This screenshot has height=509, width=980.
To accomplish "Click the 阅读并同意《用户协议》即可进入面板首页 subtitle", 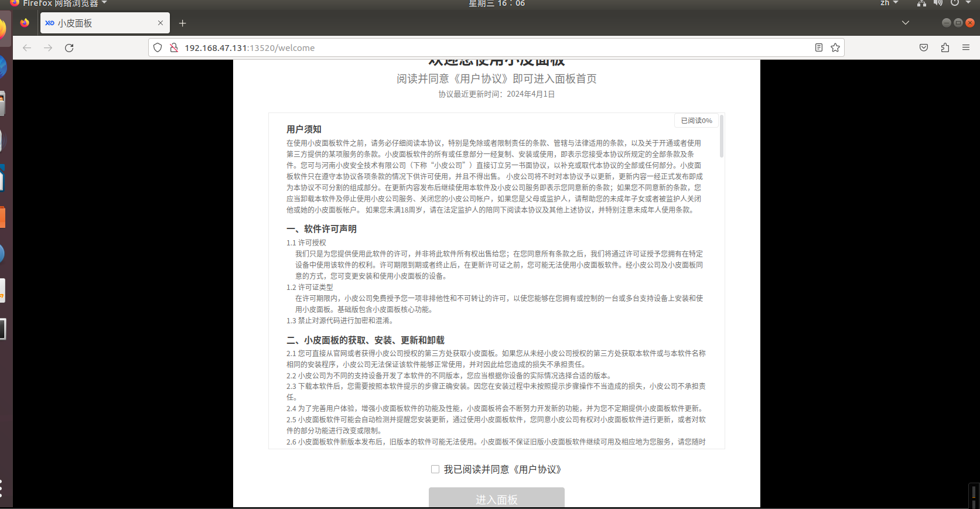I will [x=497, y=79].
